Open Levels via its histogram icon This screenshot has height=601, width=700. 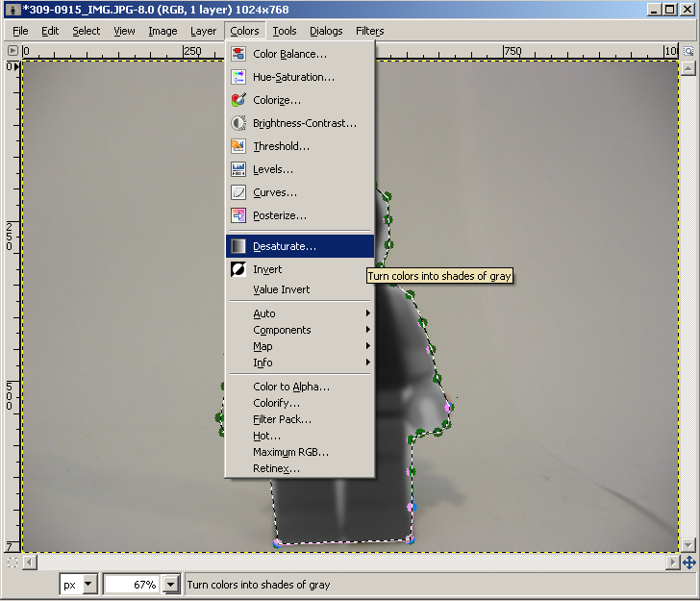click(x=237, y=169)
